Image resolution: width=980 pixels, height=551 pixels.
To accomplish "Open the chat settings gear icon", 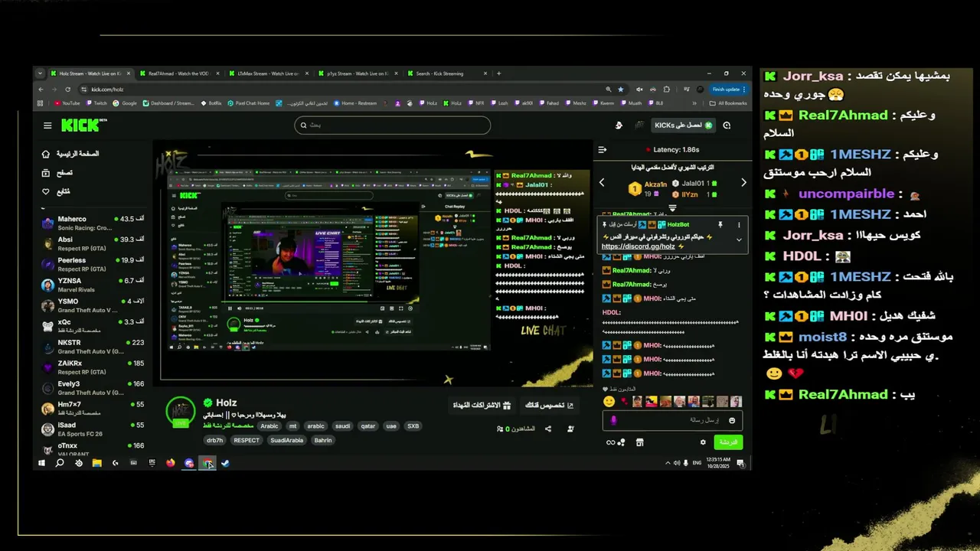I will 703,442.
